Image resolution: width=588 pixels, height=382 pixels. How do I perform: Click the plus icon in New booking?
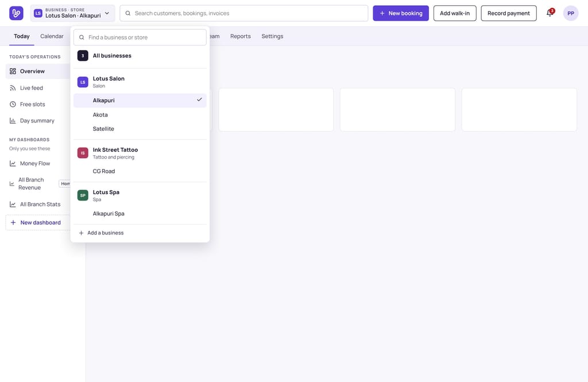click(382, 13)
